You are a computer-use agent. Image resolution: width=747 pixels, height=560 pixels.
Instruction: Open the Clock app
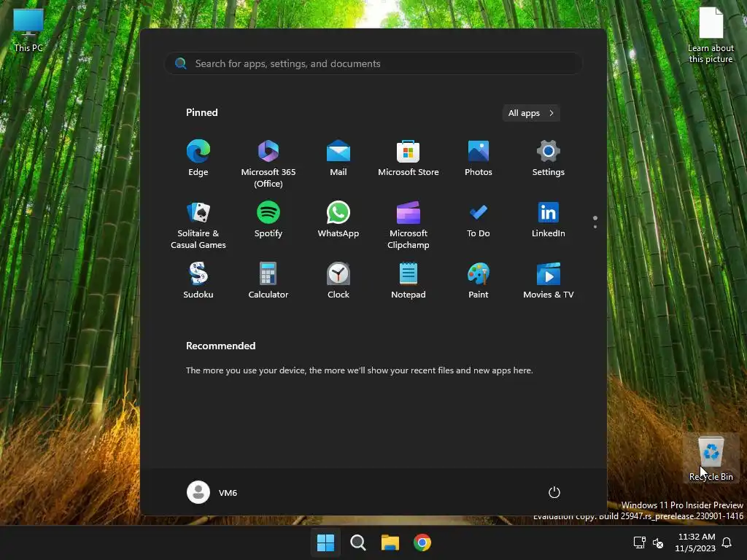(x=338, y=281)
